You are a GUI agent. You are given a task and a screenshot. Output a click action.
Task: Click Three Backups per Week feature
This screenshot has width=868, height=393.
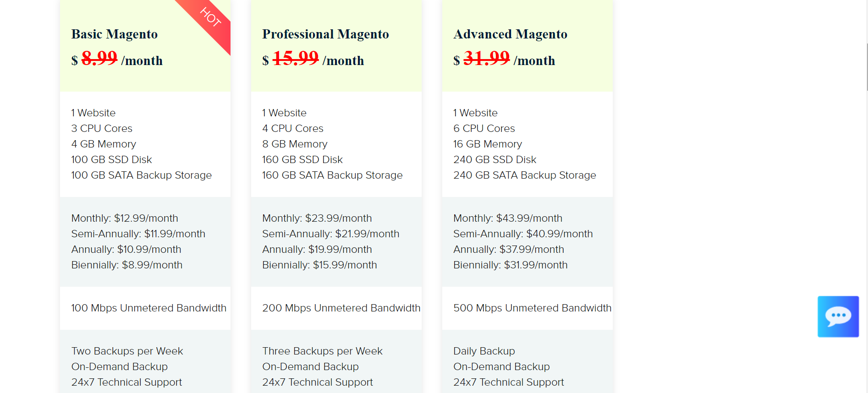(322, 351)
